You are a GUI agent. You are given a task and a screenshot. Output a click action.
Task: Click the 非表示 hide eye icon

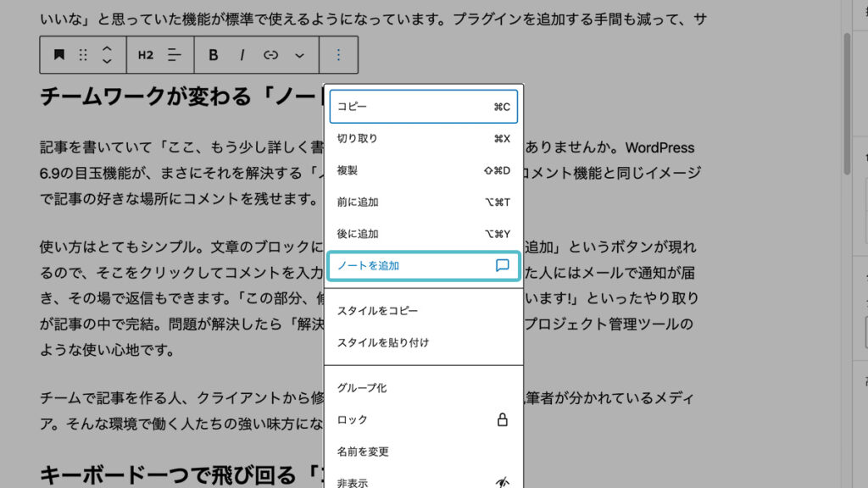(x=502, y=482)
